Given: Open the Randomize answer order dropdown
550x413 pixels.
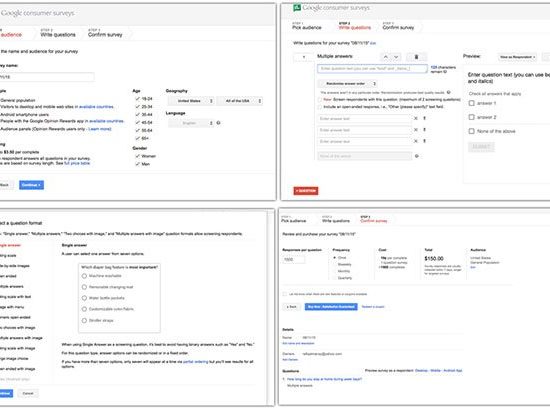Looking at the screenshot, I should [347, 84].
